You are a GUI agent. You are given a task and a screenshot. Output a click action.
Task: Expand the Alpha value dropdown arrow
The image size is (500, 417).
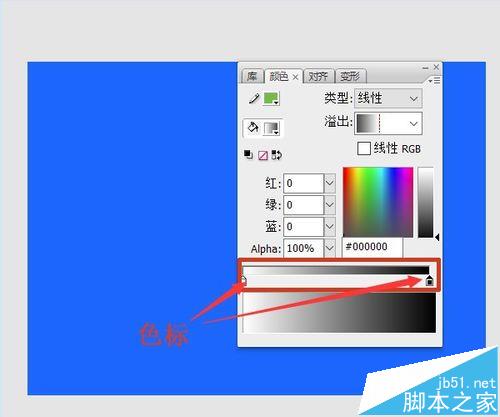pos(329,248)
